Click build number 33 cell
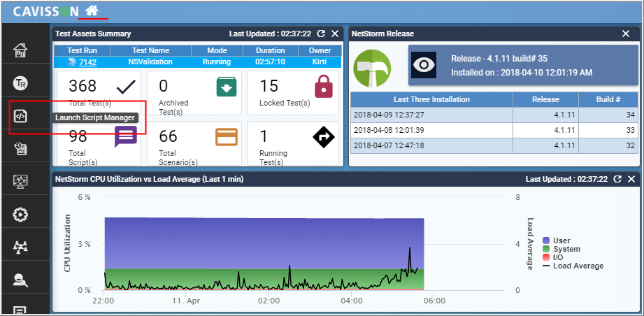This screenshot has width=644, height=316. pyautogui.click(x=608, y=130)
